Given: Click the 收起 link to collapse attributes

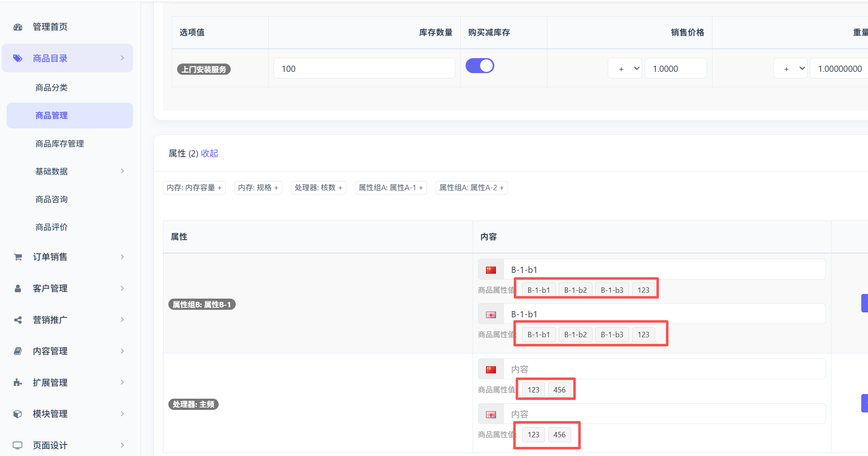Looking at the screenshot, I should tap(210, 154).
